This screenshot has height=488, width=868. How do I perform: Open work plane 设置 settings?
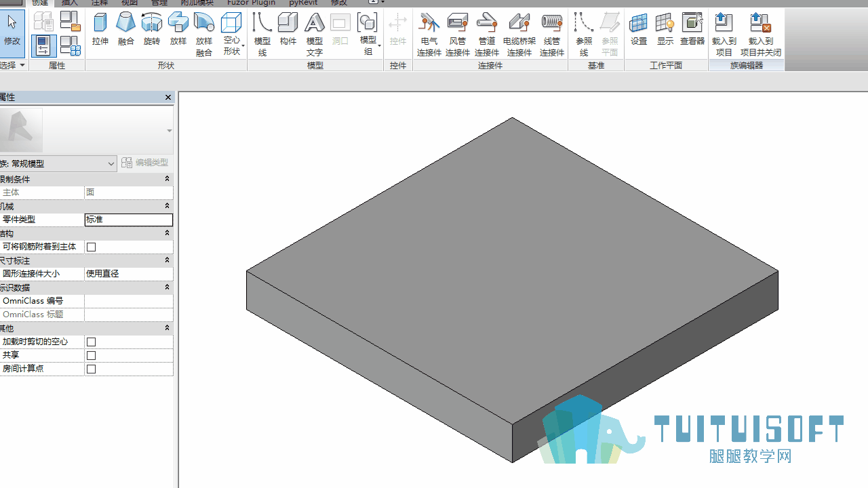click(639, 29)
